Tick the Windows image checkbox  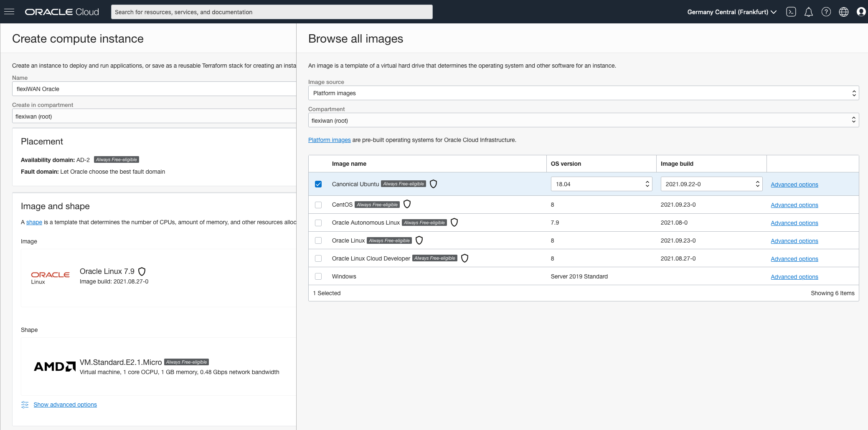point(318,276)
